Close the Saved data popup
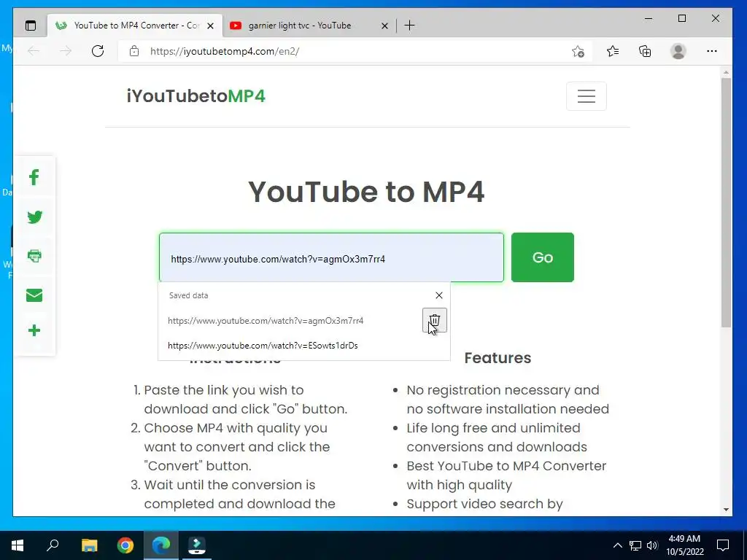 [439, 295]
